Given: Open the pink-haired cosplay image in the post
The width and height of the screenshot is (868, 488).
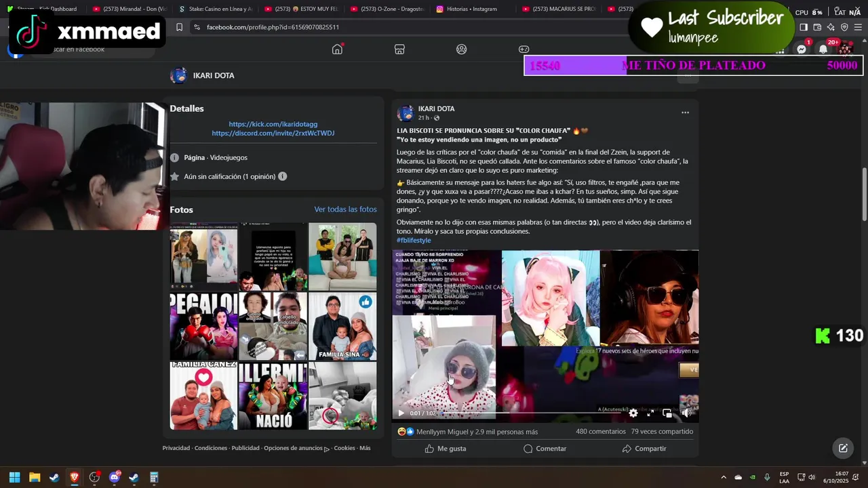Looking at the screenshot, I should 551,298.
